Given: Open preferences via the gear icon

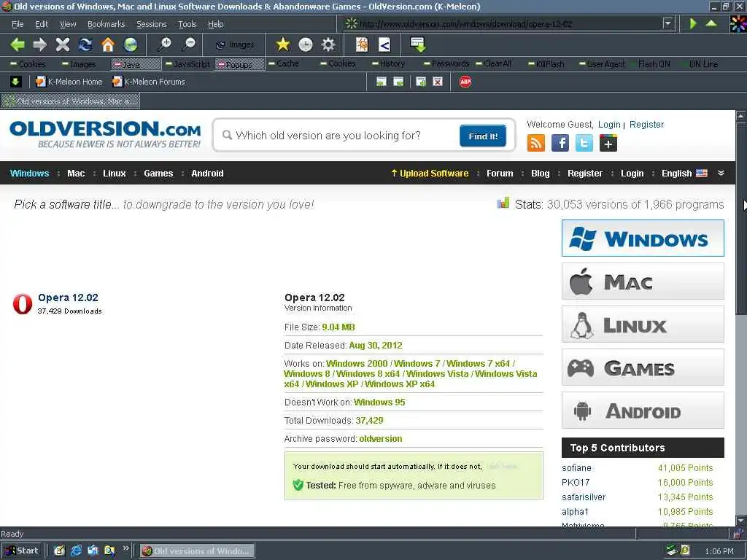Looking at the screenshot, I should point(328,44).
